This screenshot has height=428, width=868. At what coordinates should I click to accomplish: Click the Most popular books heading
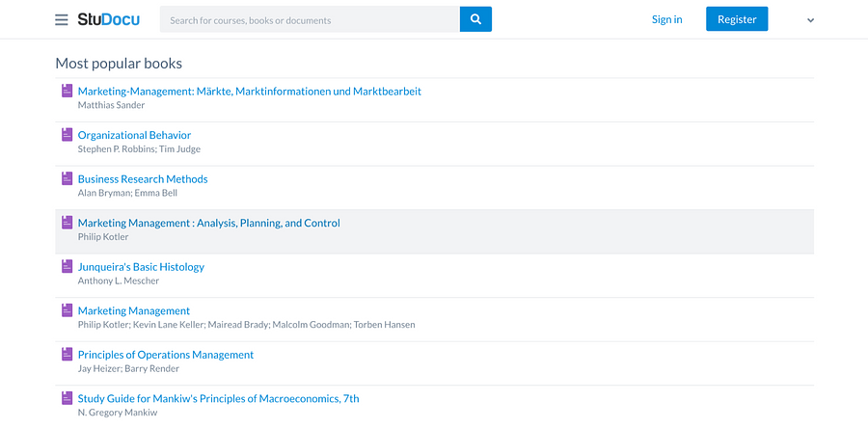119,64
